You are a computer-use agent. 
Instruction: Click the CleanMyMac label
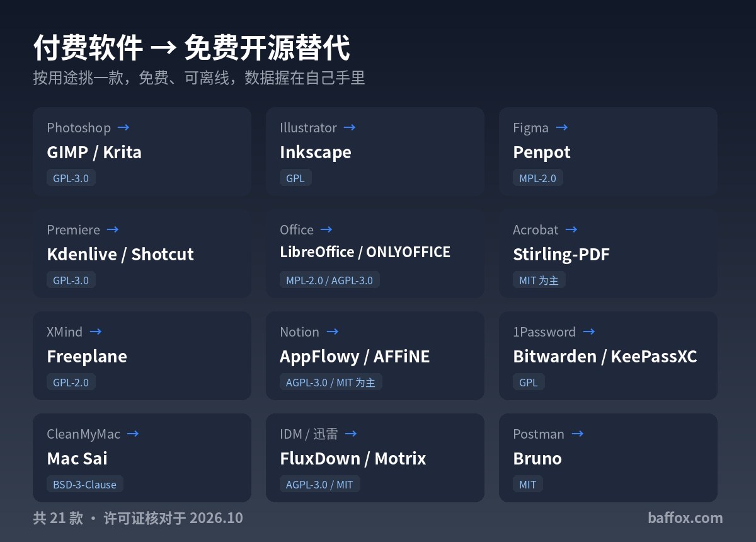(x=83, y=434)
